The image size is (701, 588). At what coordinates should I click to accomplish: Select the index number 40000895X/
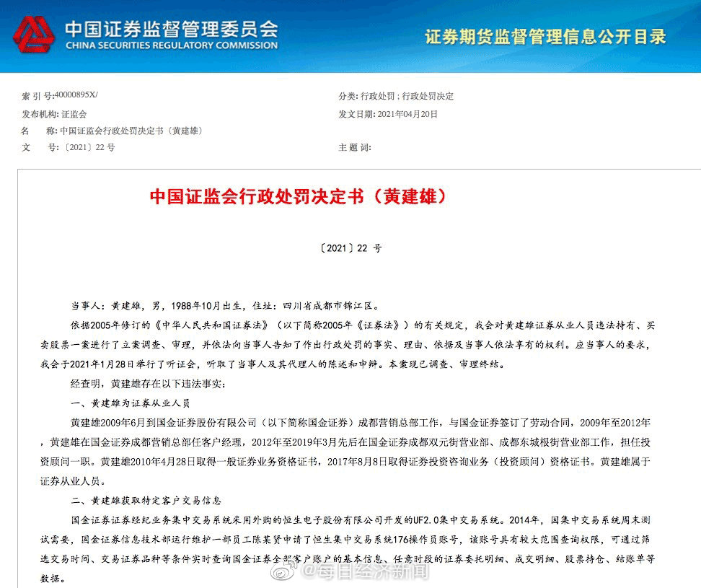[76, 95]
